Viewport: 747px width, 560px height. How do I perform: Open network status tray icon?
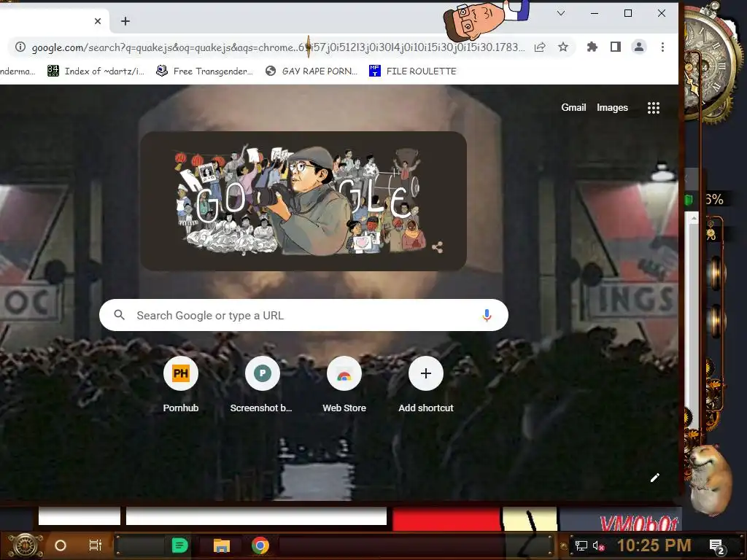tap(581, 545)
